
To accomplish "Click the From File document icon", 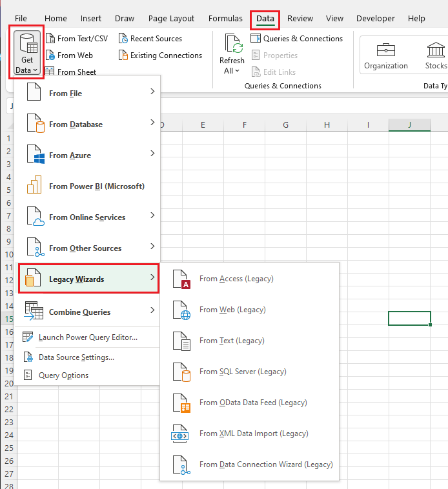I will 34,92.
